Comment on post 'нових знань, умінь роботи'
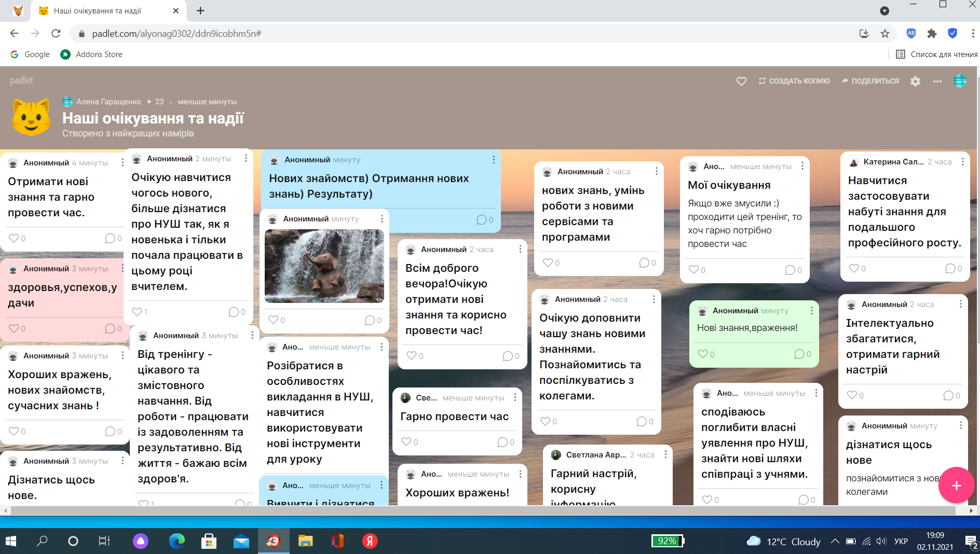980x554 pixels. (x=644, y=262)
